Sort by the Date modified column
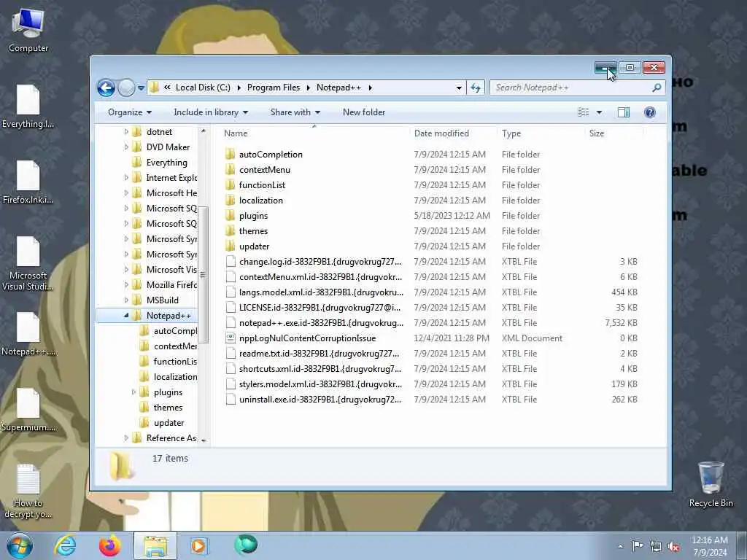 point(441,133)
